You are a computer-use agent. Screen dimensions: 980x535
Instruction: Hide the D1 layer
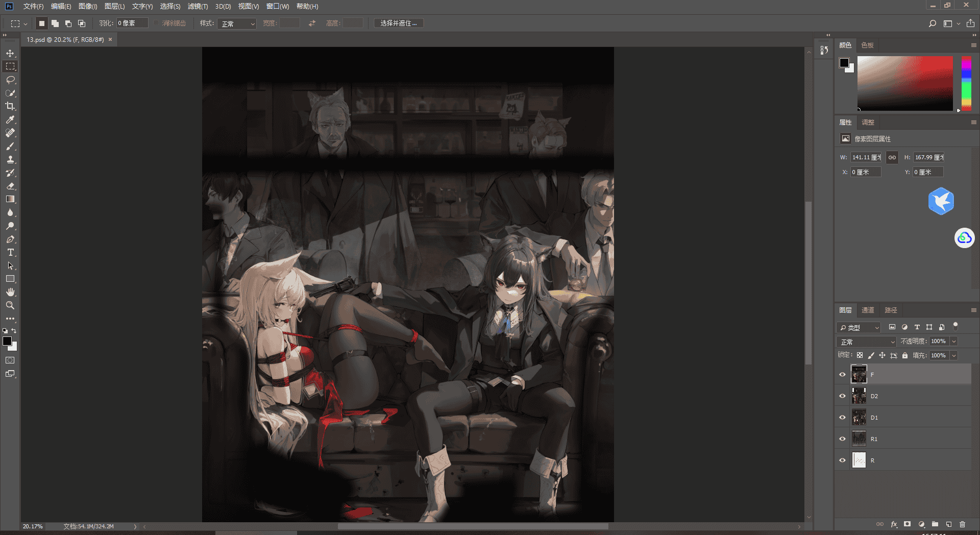[x=842, y=417]
